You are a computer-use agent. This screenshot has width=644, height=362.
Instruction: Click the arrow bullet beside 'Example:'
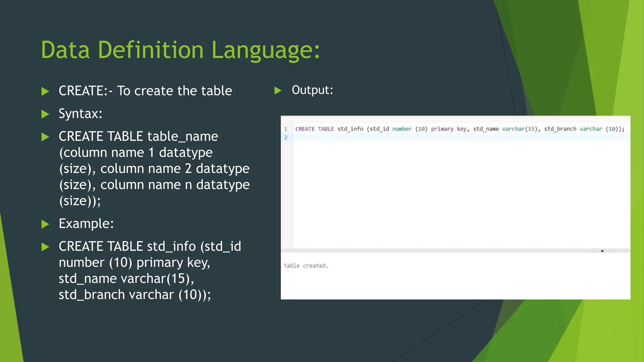(45, 224)
